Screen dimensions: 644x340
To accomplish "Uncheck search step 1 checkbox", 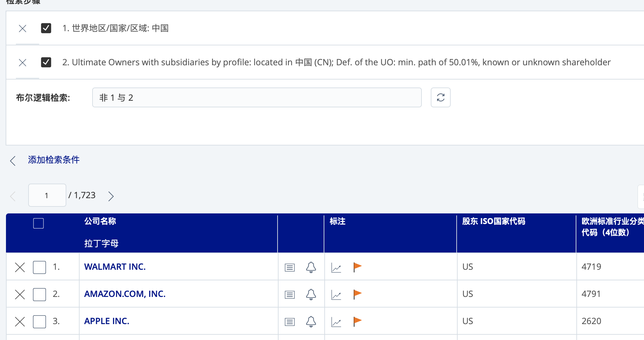I will click(x=46, y=28).
